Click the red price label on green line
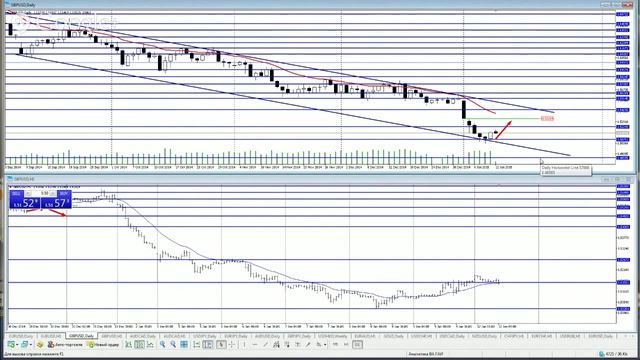The height and width of the screenshot is (360, 640). [x=547, y=119]
